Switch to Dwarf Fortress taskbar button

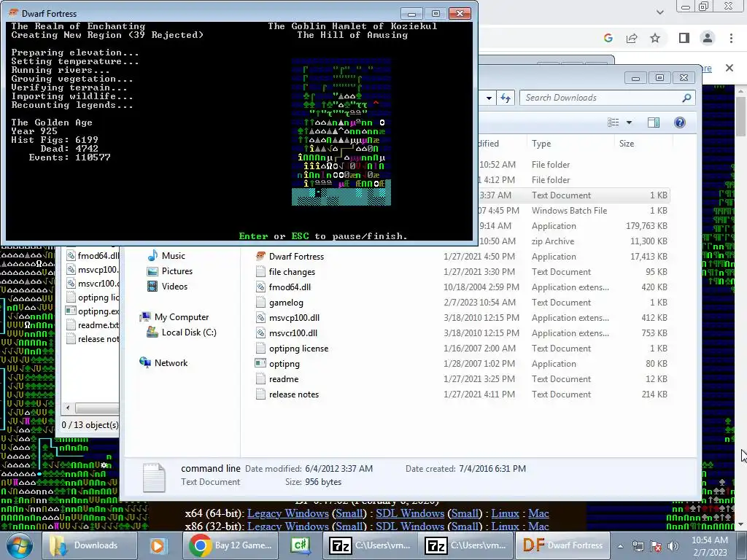pos(562,545)
